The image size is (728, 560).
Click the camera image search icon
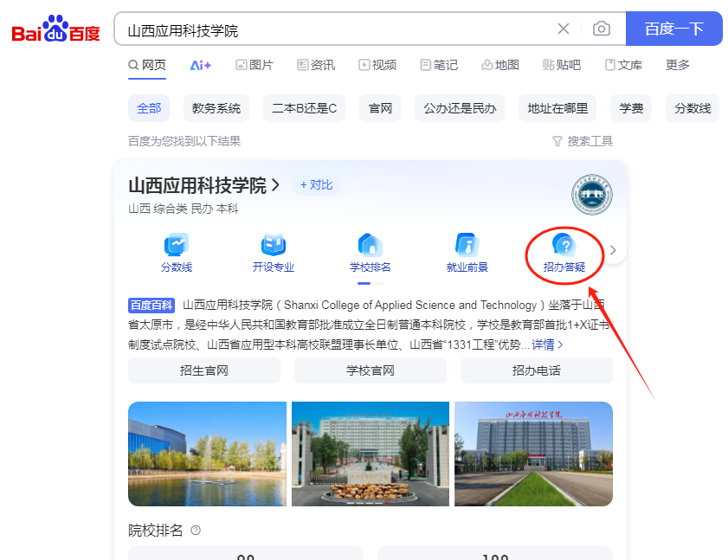pyautogui.click(x=601, y=29)
